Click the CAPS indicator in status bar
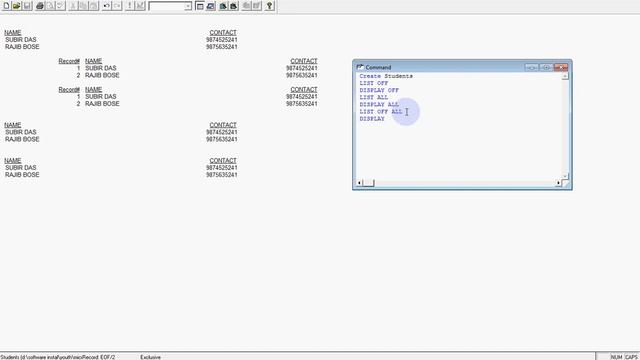640x360 pixels. pos(631,357)
